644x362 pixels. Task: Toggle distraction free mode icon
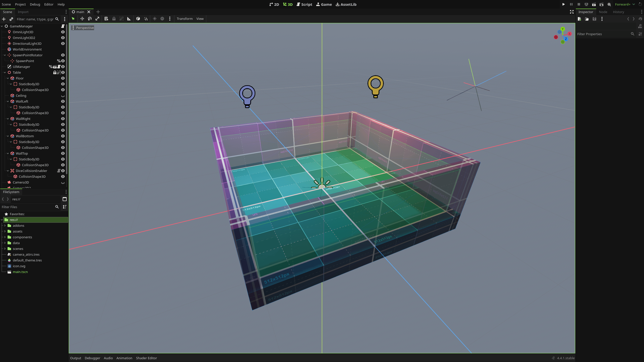572,12
